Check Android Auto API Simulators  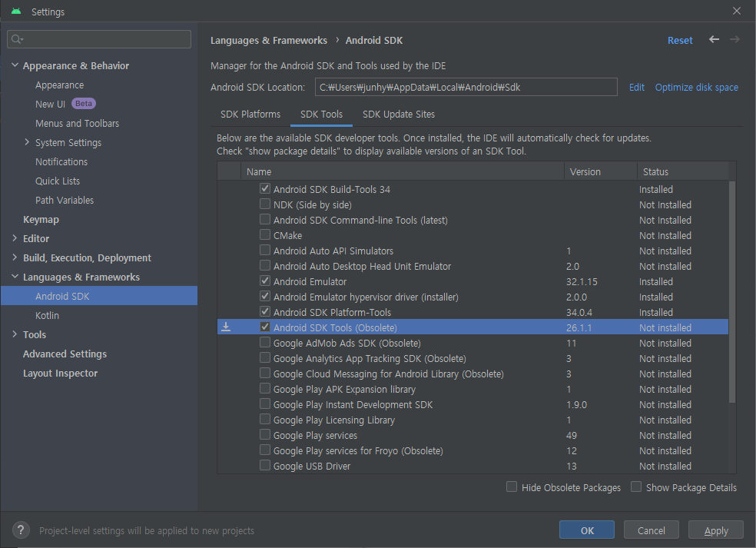click(265, 251)
